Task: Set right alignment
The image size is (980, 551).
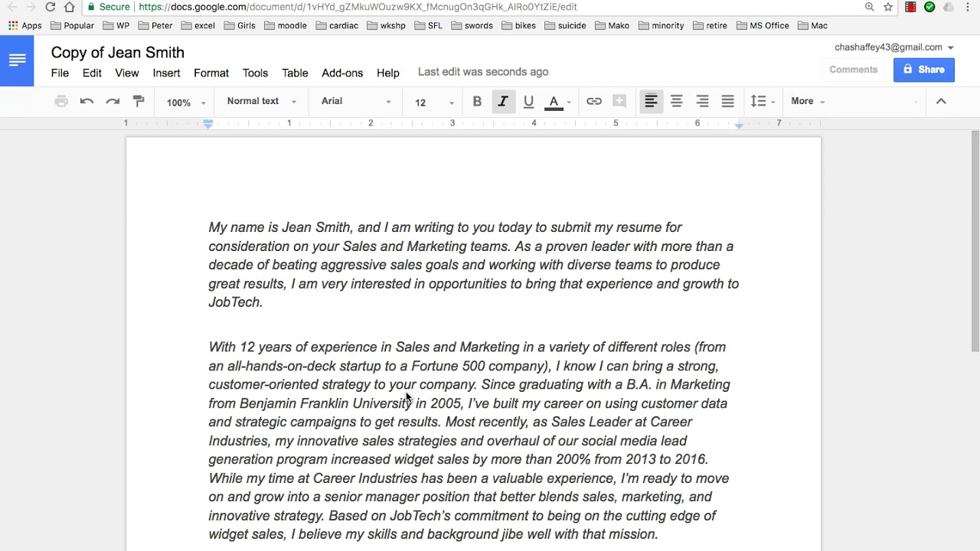Action: [x=702, y=101]
